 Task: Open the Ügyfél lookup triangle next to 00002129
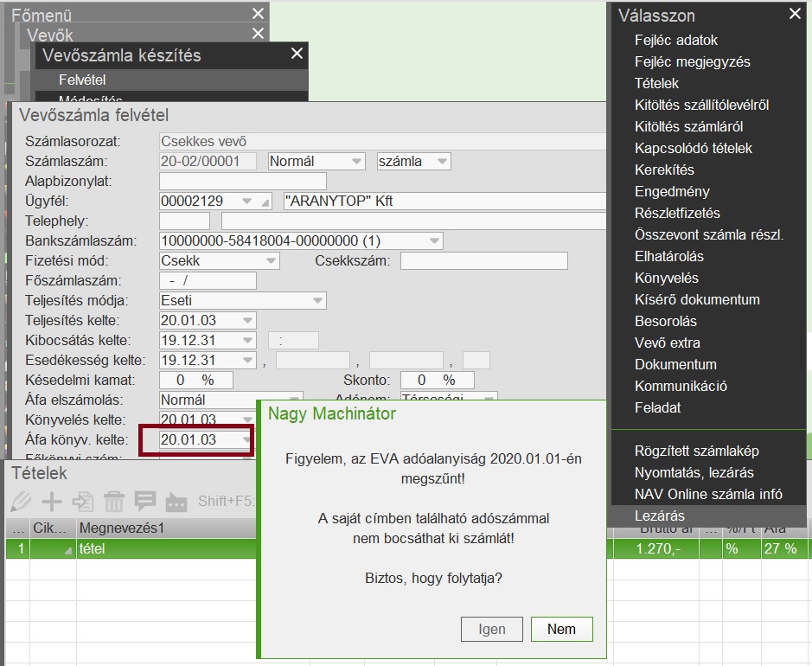[x=265, y=202]
